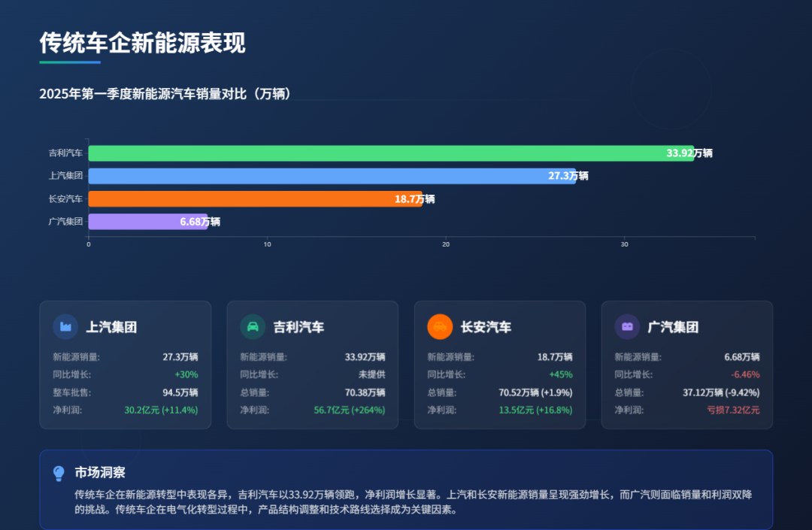
Task: Click the +45% growth value in 长安汽车 card
Action: [x=561, y=374]
